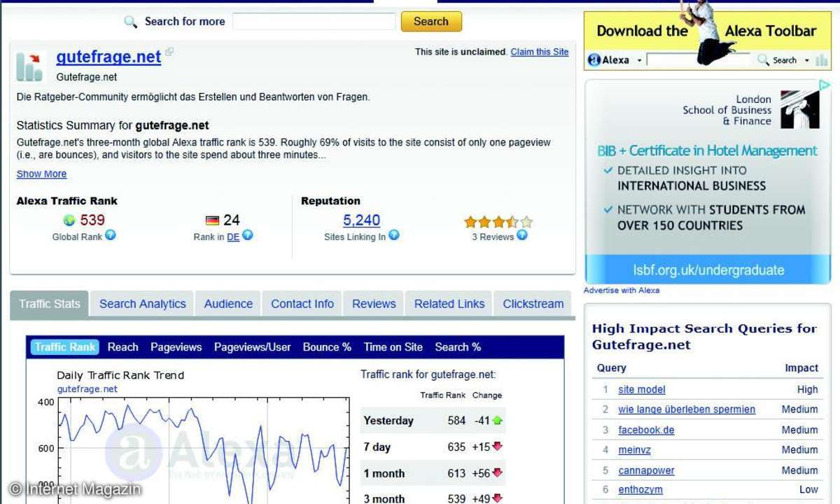Image resolution: width=840 pixels, height=504 pixels.
Task: Click the red down arrow beside 3 month +49
Action: [498, 498]
